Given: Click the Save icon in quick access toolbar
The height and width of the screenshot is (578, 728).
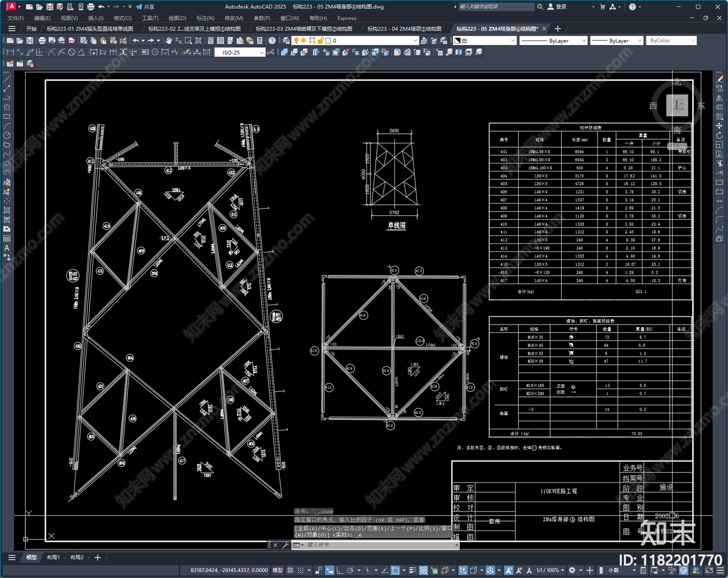Looking at the screenshot, I should (x=50, y=7).
